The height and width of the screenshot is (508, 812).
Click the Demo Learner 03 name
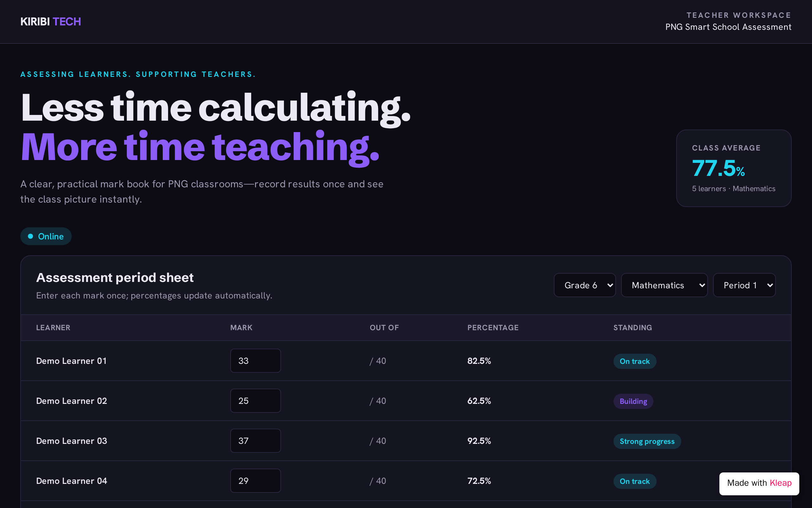[71, 441]
